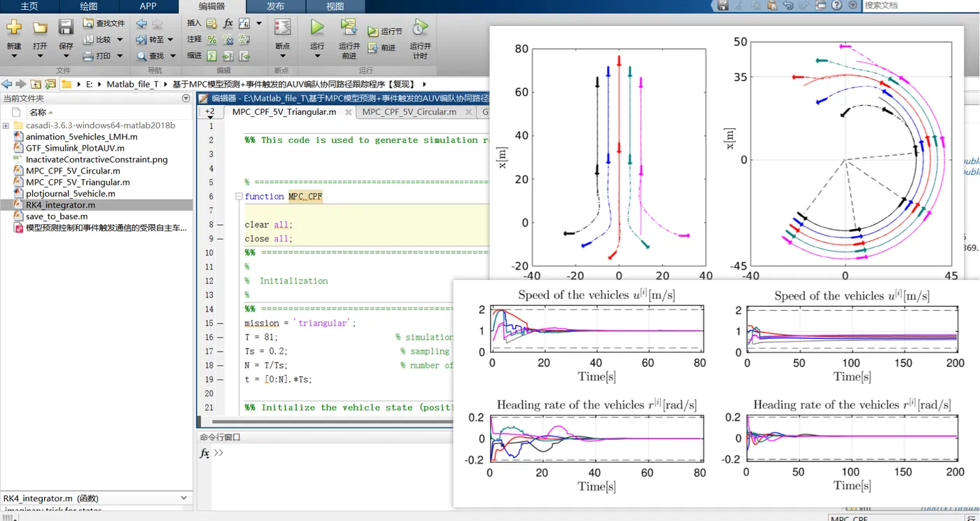This screenshot has width=980, height=521.
Task: Open the dropdown arrow under 运行
Action: (317, 57)
